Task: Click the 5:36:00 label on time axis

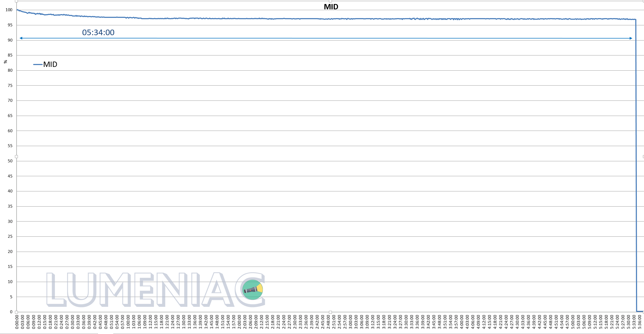Action: tap(639, 322)
